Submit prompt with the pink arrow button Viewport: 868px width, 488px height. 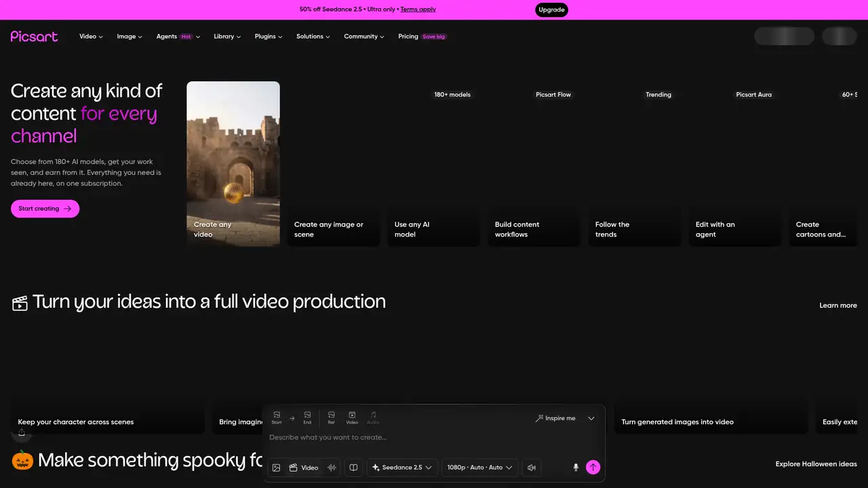tap(593, 468)
